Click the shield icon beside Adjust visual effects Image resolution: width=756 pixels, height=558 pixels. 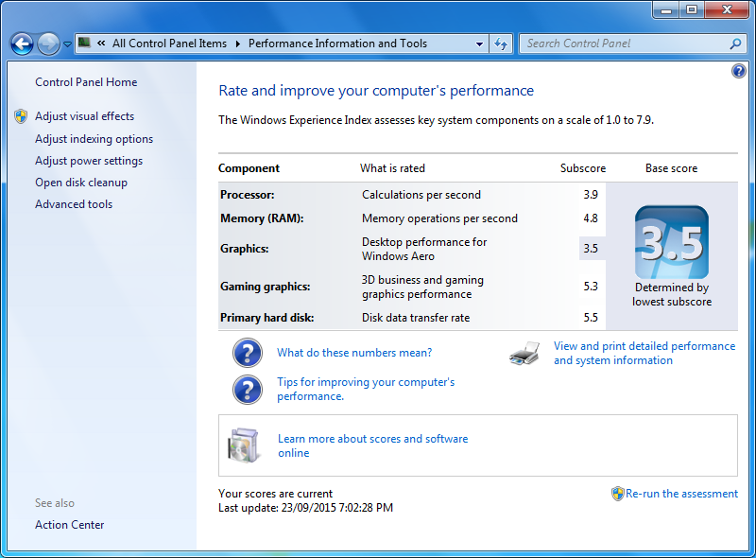click(21, 116)
